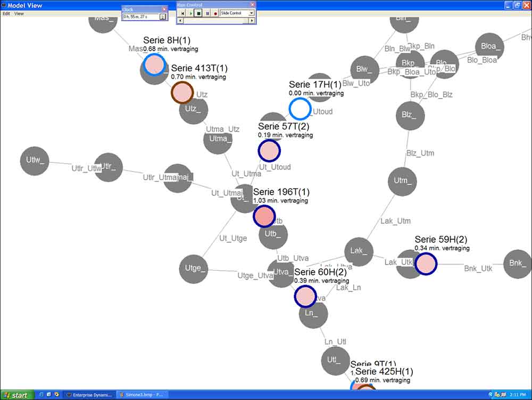Open the Edit menu
Viewport: 532px width, 400px height.
[x=6, y=14]
